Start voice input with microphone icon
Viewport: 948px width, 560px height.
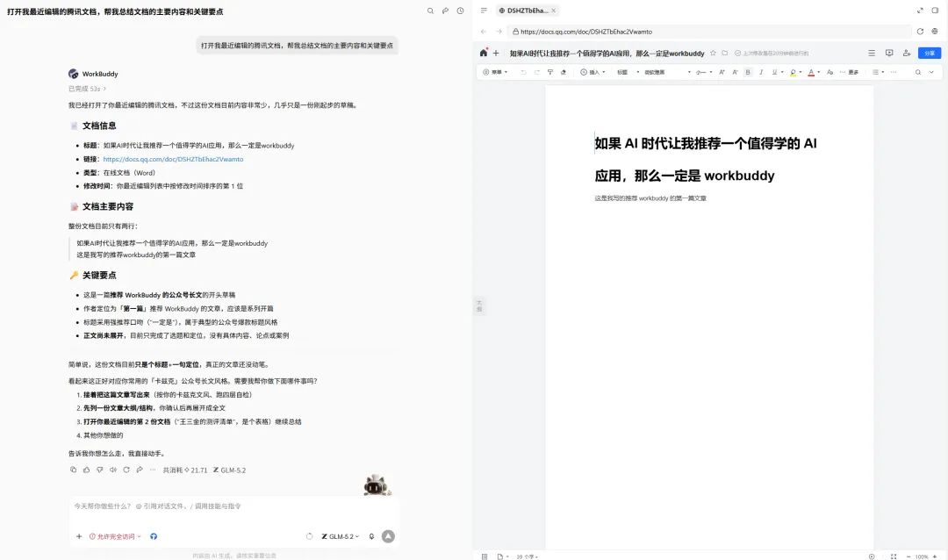click(371, 536)
